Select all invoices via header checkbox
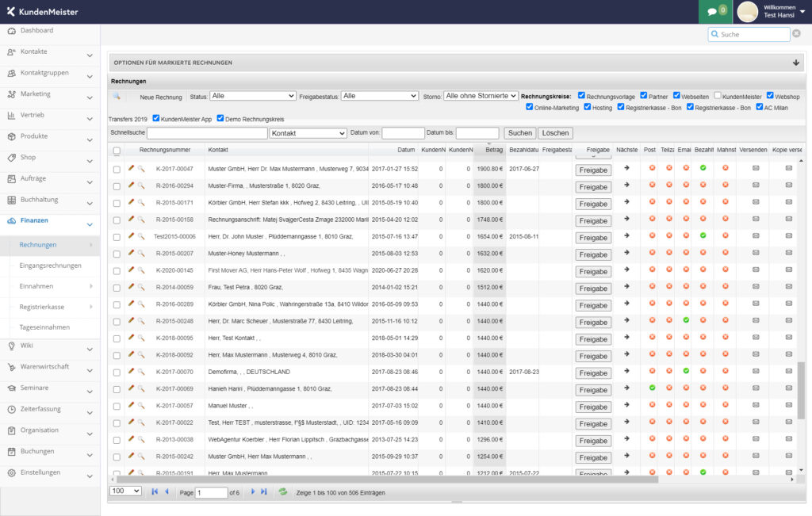This screenshot has width=812, height=516. (117, 151)
